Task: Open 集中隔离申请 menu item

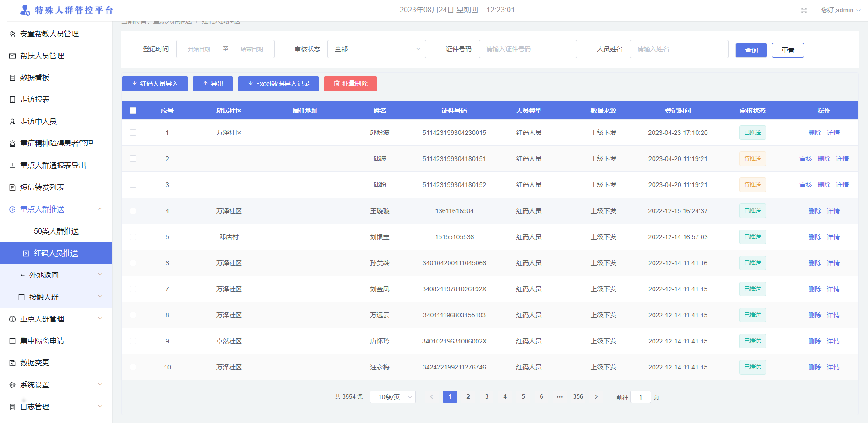Action: [x=56, y=341]
